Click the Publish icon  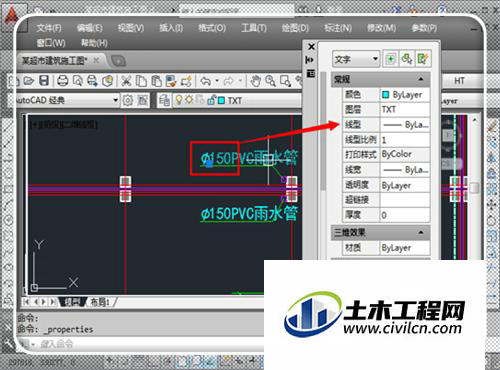92,81
